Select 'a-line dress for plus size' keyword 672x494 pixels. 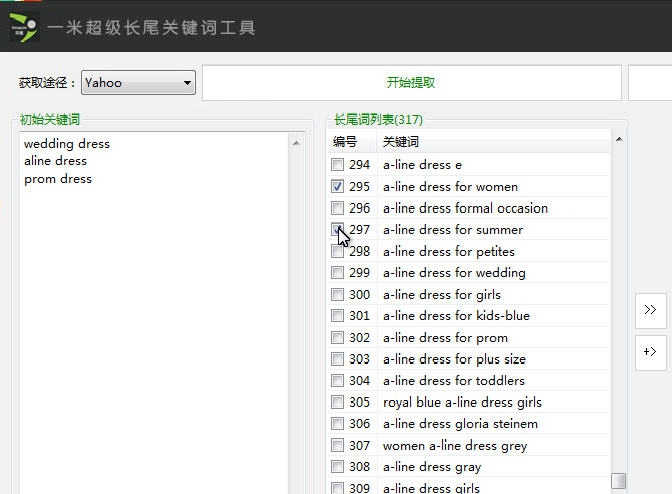point(454,359)
